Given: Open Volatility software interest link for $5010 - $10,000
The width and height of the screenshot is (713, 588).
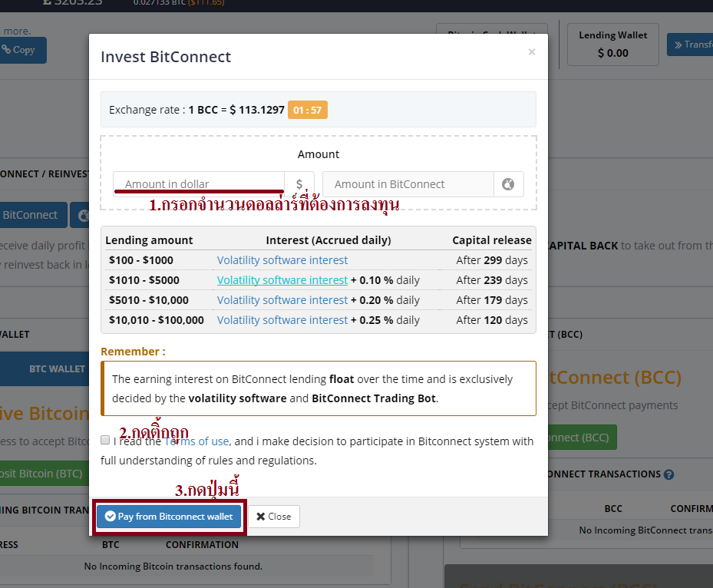Looking at the screenshot, I should coord(282,300).
